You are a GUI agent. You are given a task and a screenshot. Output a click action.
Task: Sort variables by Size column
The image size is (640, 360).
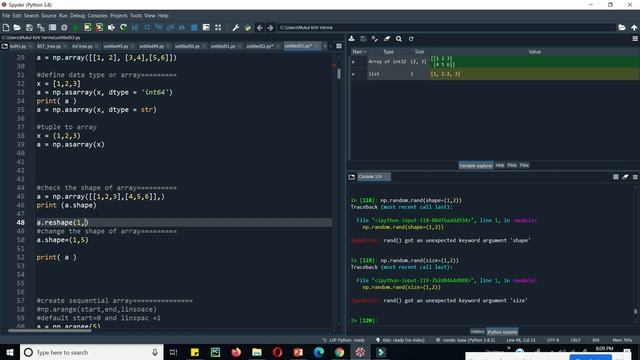pyautogui.click(x=419, y=52)
